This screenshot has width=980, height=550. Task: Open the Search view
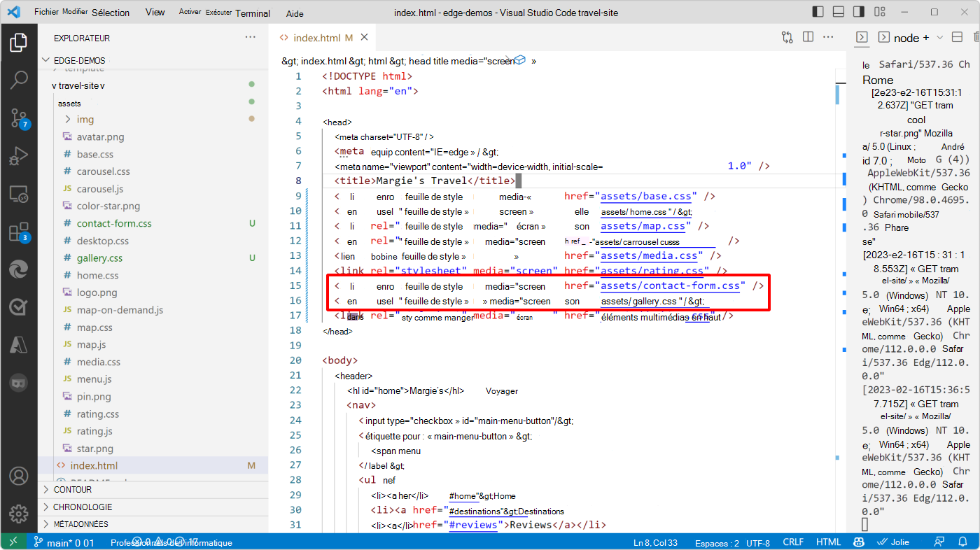coord(19,80)
